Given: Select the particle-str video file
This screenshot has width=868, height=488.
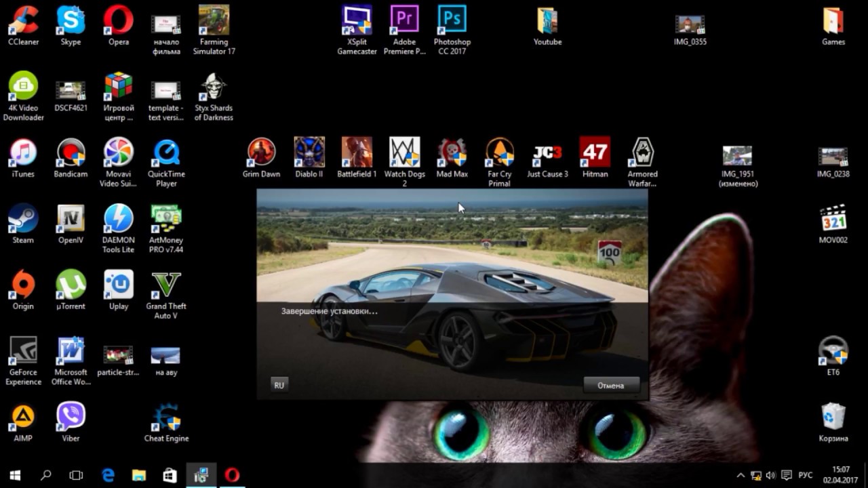Looking at the screenshot, I should [119, 356].
